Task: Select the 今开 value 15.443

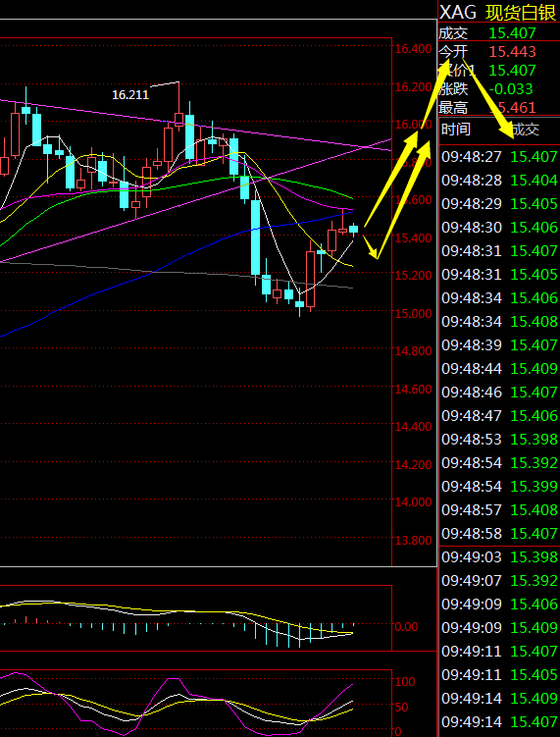Action: 512,51
